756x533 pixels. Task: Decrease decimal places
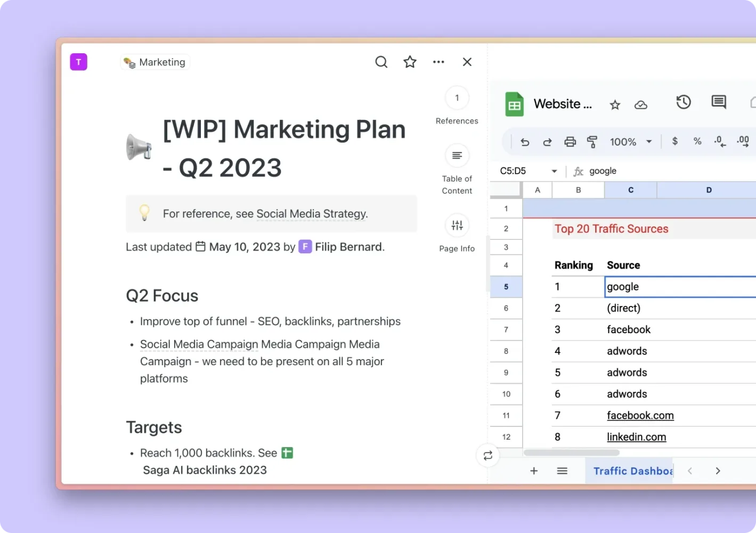pyautogui.click(x=720, y=142)
